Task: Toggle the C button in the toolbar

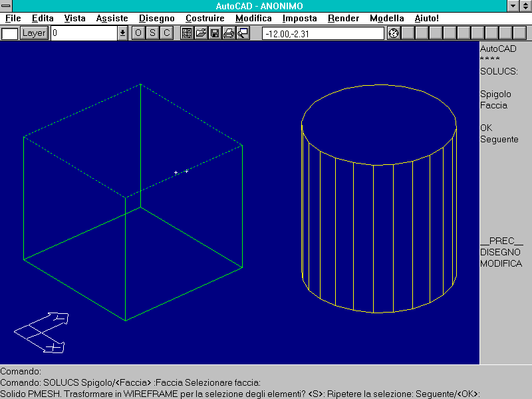Action: [167, 33]
